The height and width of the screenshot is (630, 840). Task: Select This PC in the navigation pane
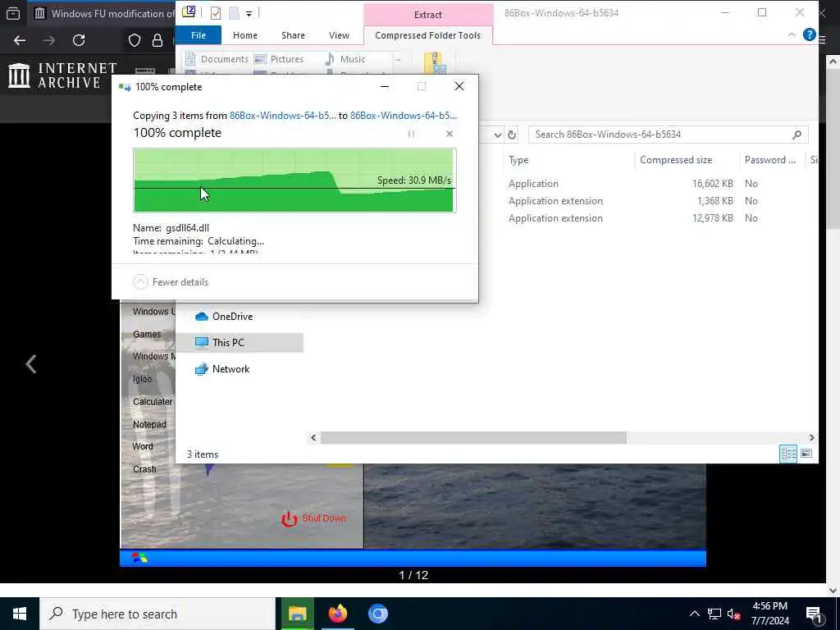pos(240,342)
